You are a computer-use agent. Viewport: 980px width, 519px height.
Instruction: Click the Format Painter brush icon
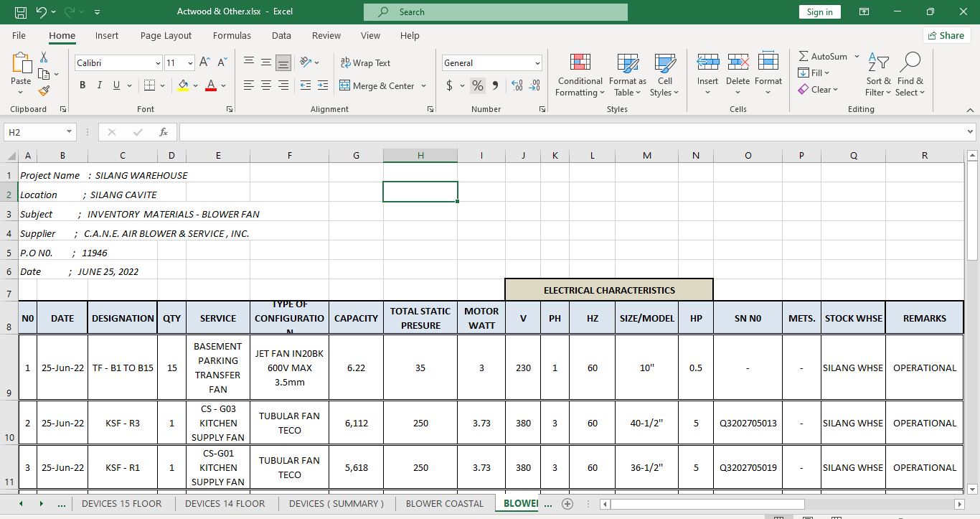(x=44, y=91)
